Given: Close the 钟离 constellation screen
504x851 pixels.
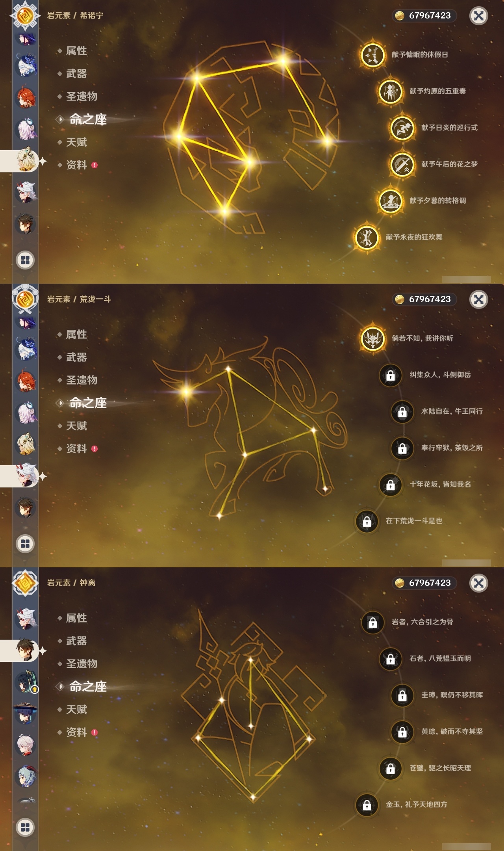Looking at the screenshot, I should 479,583.
